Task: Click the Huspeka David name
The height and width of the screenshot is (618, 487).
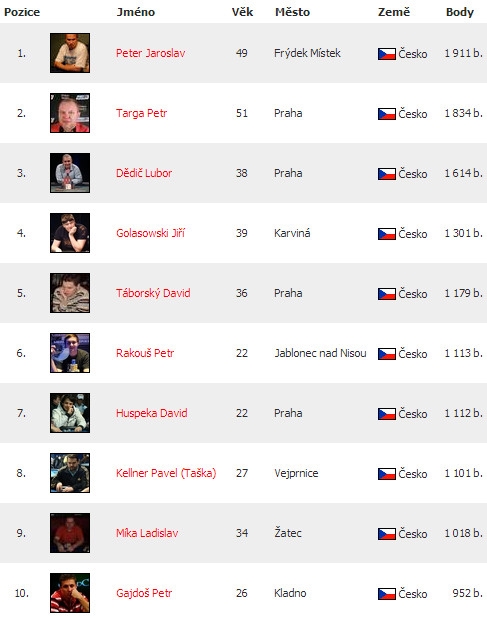Action: tap(152, 413)
